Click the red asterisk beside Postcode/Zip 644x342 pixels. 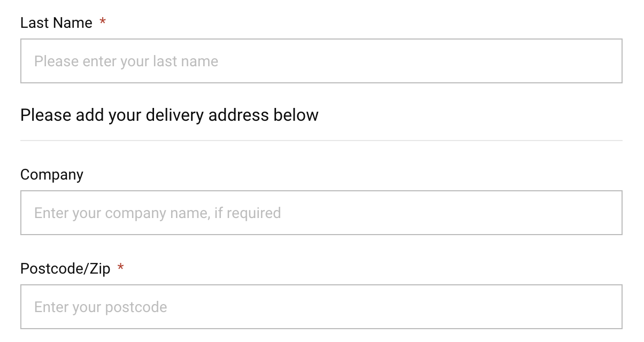(121, 267)
